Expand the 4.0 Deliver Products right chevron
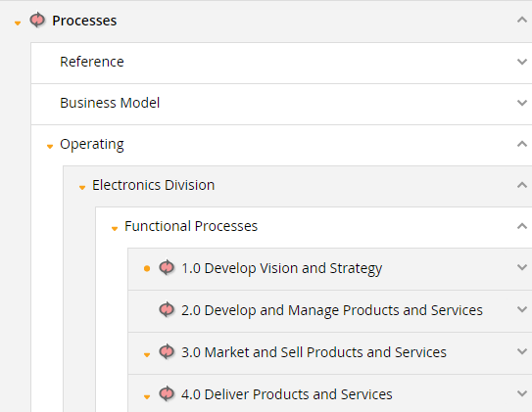 522,393
